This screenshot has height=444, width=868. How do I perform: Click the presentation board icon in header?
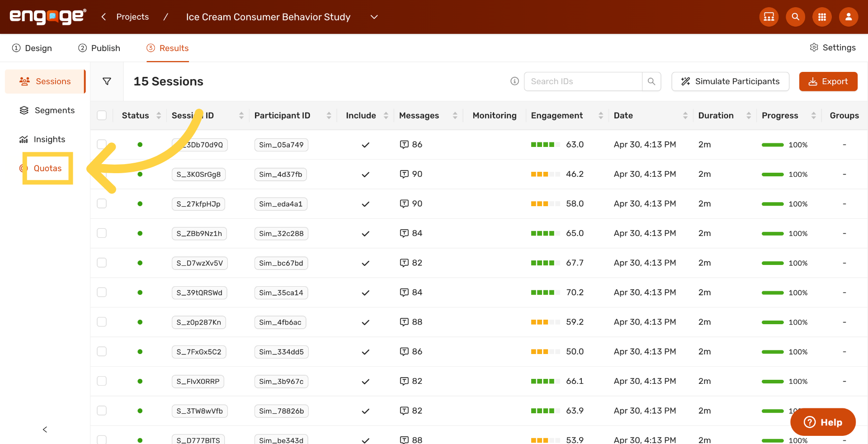pyautogui.click(x=769, y=17)
